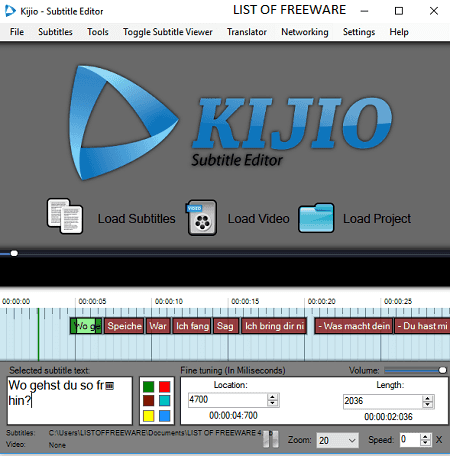Select the '- Du hast mi' subtitle block
Screen dimensions: 450x456
tap(422, 326)
